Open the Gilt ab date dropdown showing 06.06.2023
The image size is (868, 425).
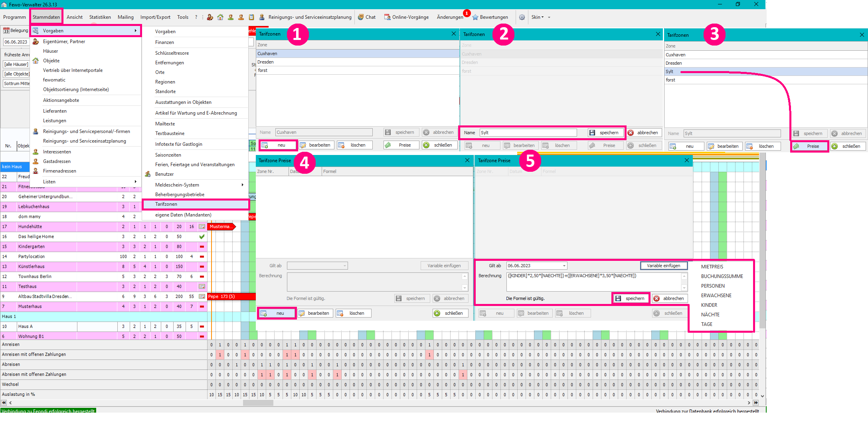point(564,266)
